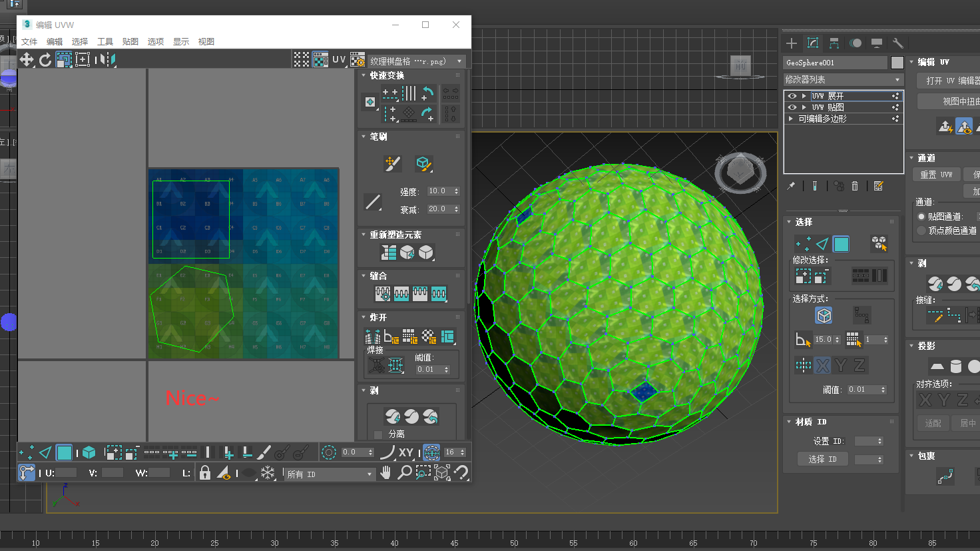Select the Zoom Region tool
The height and width of the screenshot is (551, 980).
pyautogui.click(x=423, y=473)
